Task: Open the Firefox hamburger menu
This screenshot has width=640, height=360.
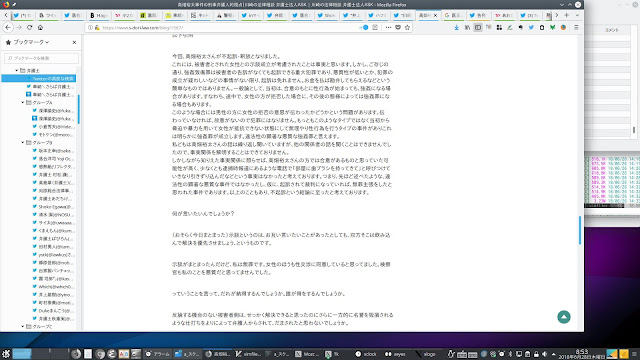Action: pyautogui.click(x=576, y=27)
